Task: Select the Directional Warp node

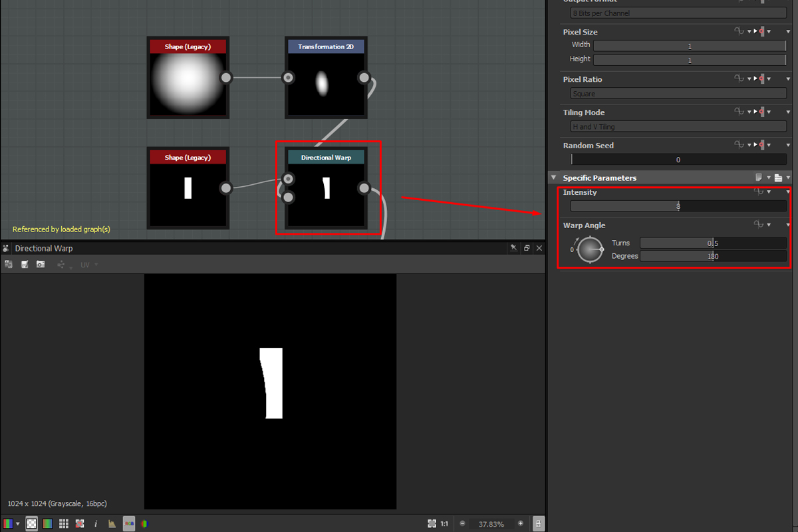Action: tap(326, 188)
